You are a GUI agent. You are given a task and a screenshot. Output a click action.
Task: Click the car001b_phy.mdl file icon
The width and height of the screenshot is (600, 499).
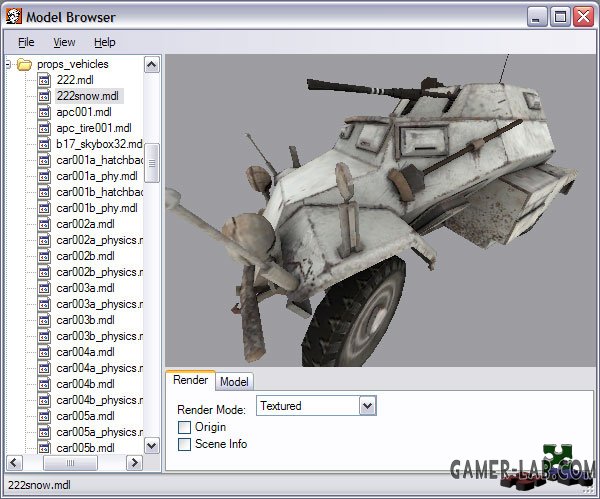[x=44, y=208]
